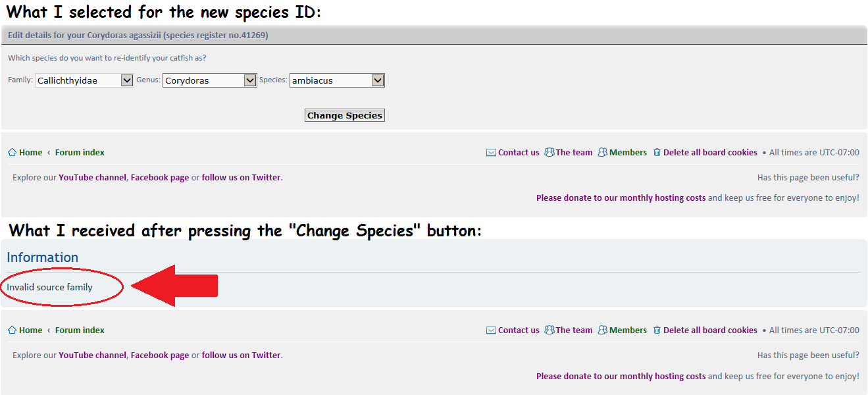Click the team icon beside upper The team

pyautogui.click(x=549, y=152)
